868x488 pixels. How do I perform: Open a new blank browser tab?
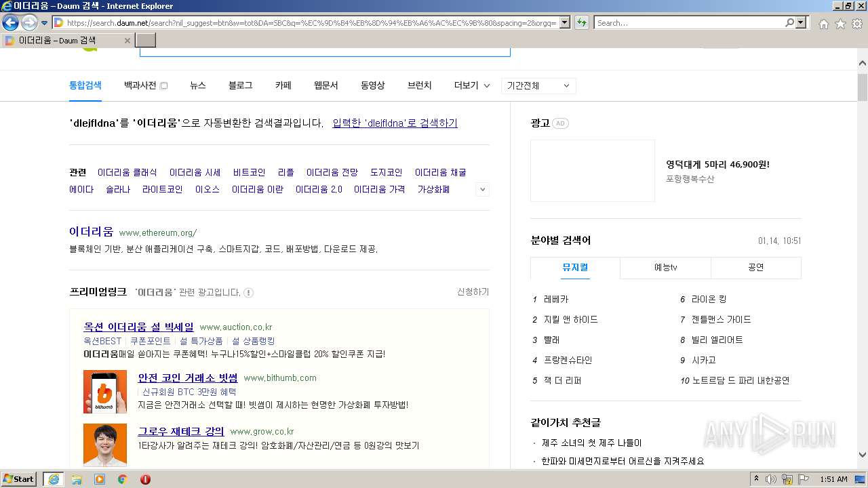[x=146, y=41]
